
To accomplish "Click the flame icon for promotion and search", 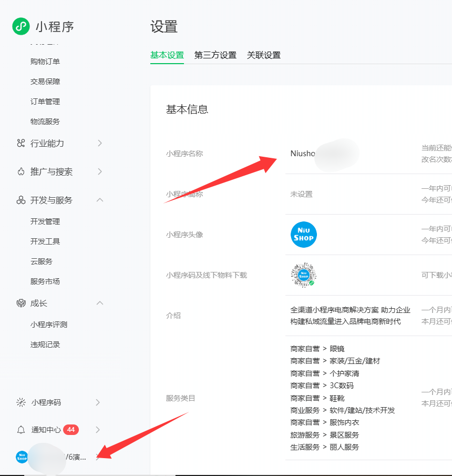I will 21,171.
